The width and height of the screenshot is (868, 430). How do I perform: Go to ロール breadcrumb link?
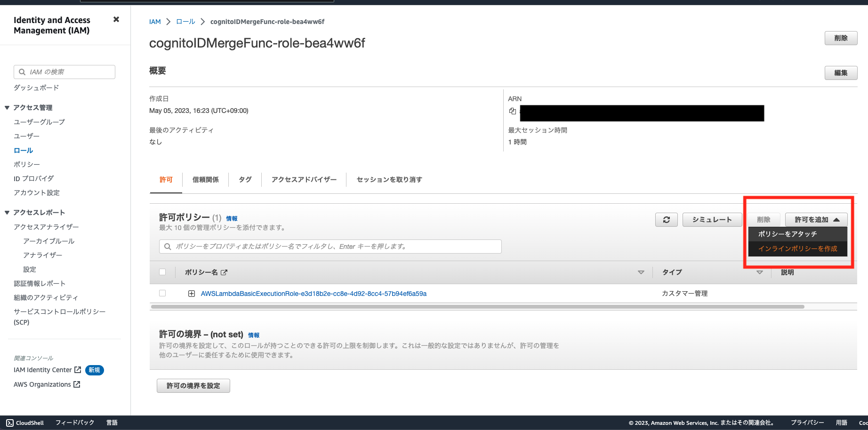(x=185, y=22)
